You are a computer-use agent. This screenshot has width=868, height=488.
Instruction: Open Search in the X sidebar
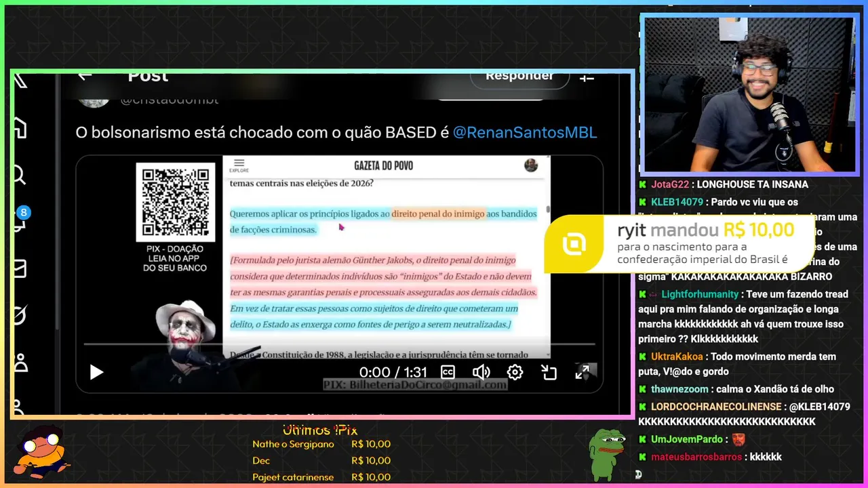pyautogui.click(x=19, y=176)
